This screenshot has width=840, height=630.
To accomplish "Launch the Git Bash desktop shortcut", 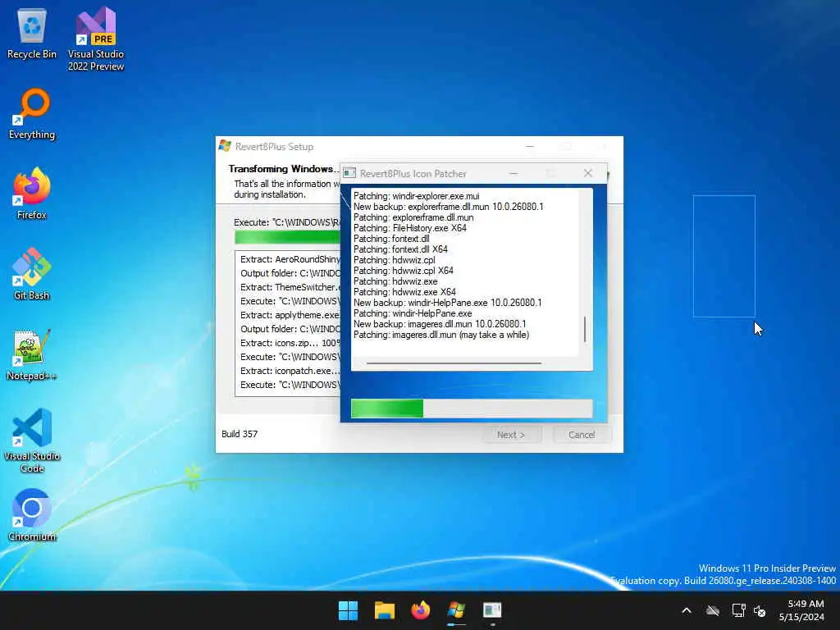I will pos(32,274).
